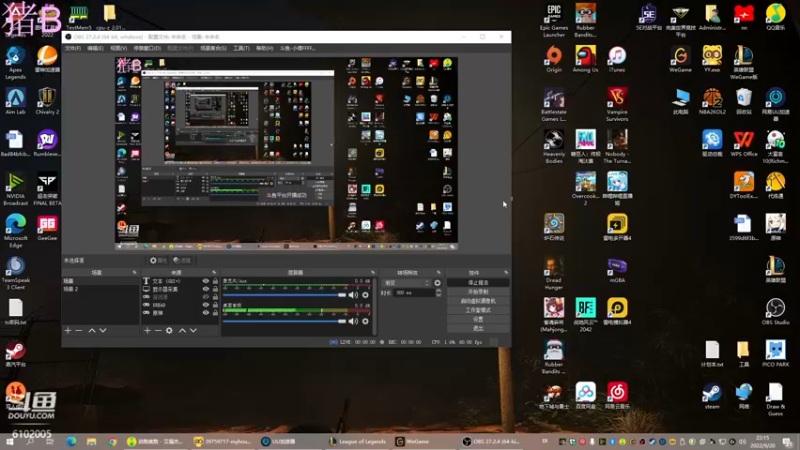Toggle lock on Display Capture (显示器采集) source
800x450 pixels.
[215, 289]
